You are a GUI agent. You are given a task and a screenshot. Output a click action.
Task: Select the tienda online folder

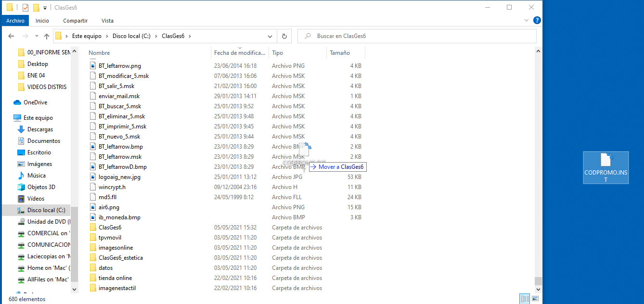click(115, 278)
